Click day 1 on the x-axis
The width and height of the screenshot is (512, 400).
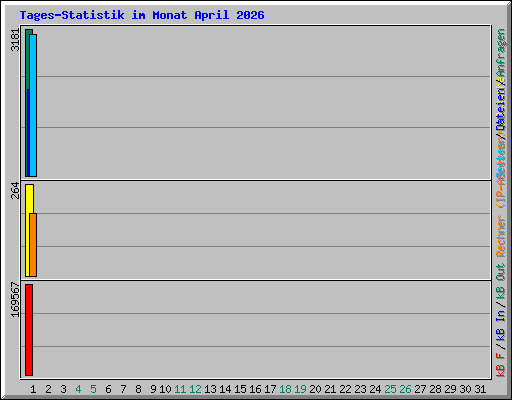33,389
